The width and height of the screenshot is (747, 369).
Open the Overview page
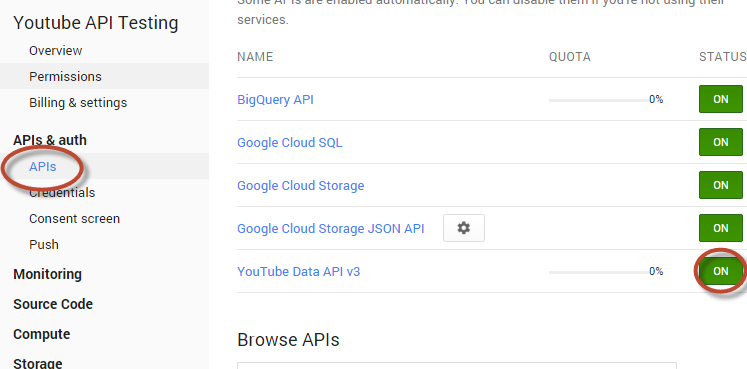[56, 50]
